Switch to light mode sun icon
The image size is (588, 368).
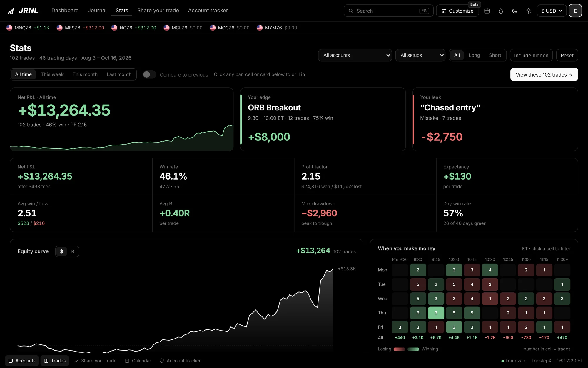pos(528,11)
